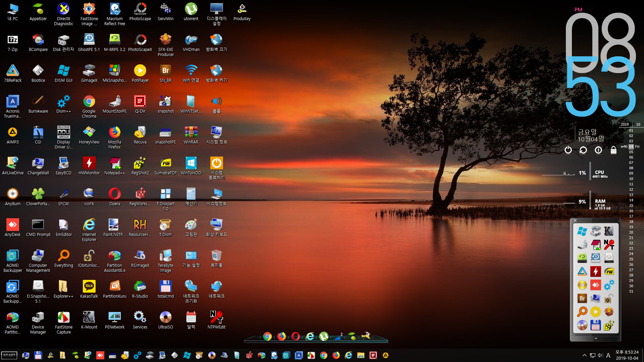
Task: Select the utorrent desktop icon
Action: (191, 12)
